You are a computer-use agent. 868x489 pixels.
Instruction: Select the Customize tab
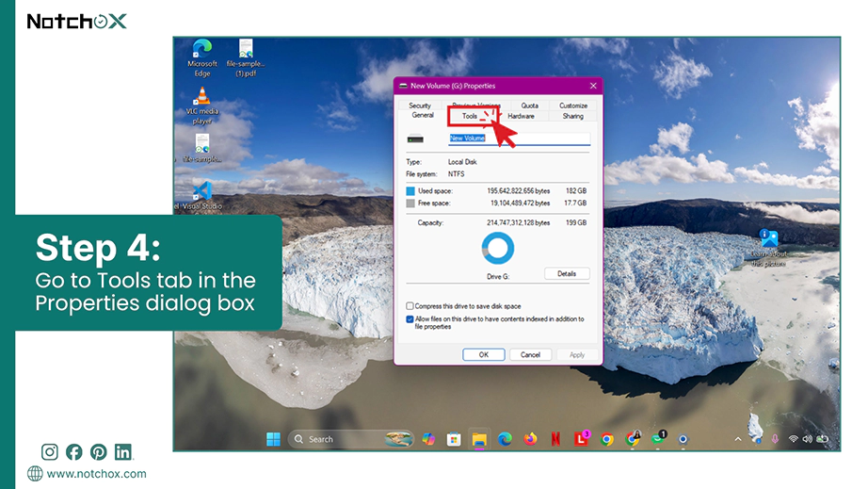click(573, 106)
